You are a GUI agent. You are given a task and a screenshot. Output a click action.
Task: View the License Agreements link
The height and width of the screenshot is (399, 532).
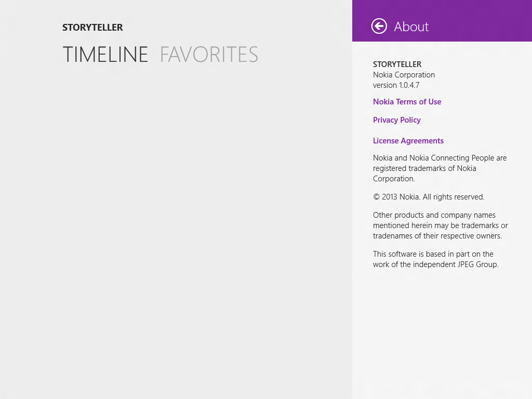[408, 141]
